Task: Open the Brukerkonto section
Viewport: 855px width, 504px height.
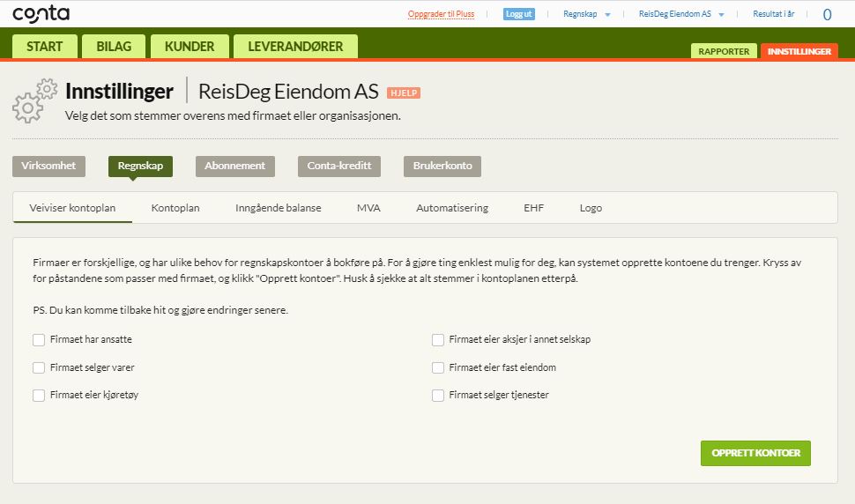Action: pyautogui.click(x=442, y=167)
